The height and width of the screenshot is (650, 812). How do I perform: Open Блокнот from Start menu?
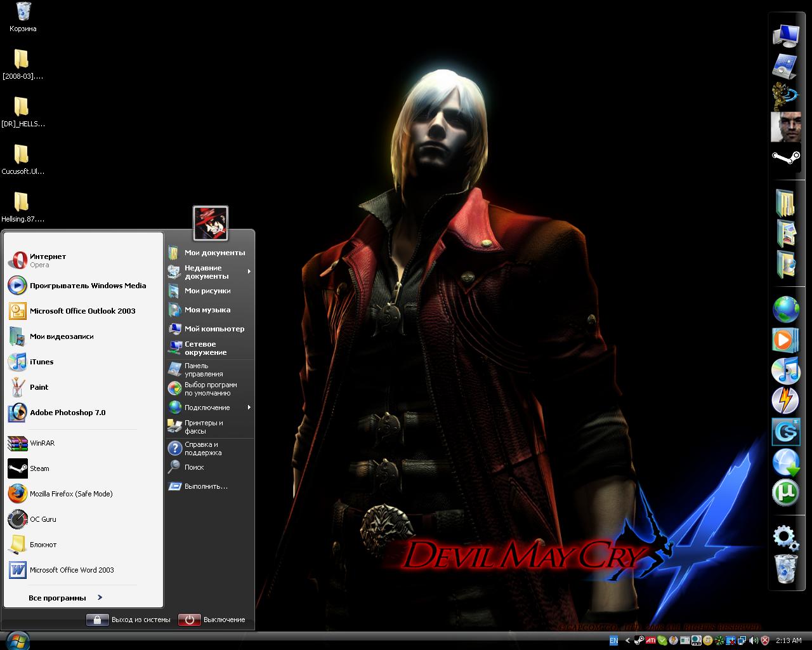click(84, 545)
